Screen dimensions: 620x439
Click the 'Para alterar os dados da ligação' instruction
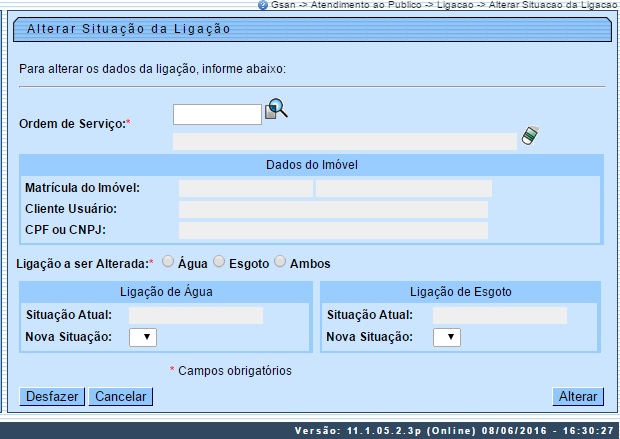pos(152,69)
